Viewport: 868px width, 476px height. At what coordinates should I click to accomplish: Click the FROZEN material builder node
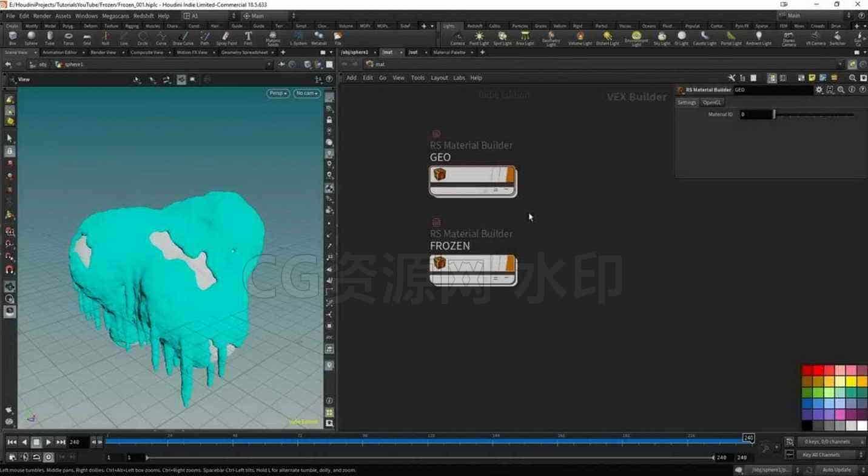(x=473, y=270)
